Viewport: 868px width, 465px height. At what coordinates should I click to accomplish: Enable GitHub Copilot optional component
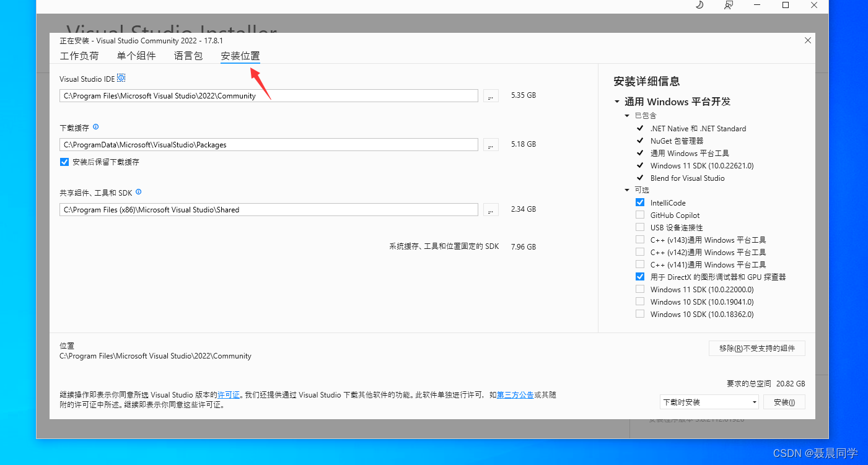(639, 214)
